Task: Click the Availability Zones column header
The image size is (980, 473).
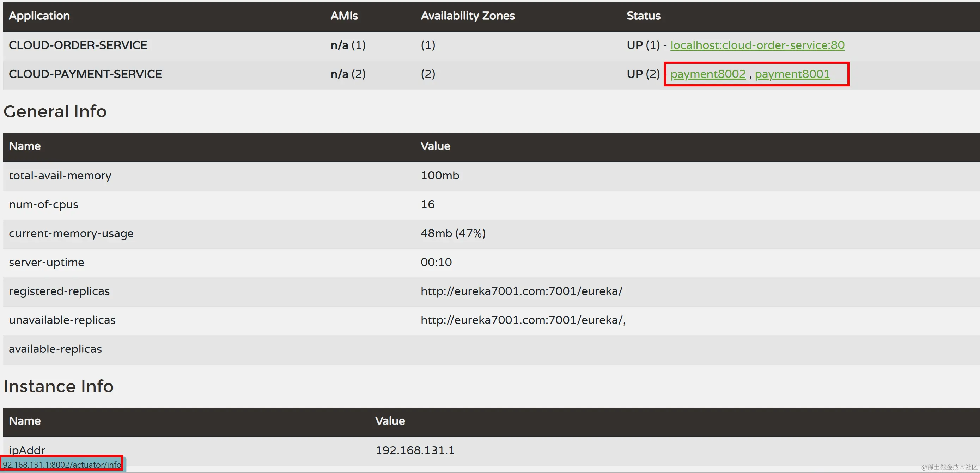Action: (x=468, y=16)
